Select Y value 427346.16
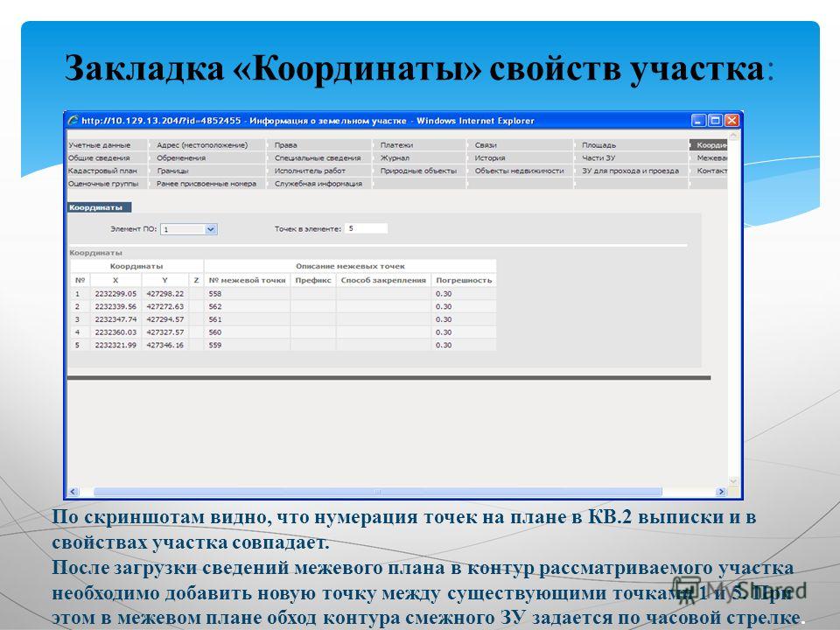Image resolution: width=840 pixels, height=630 pixels. point(165,346)
